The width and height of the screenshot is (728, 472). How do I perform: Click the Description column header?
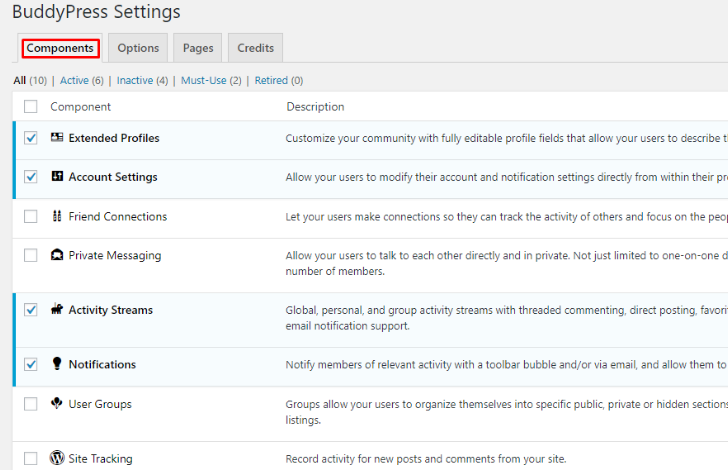315,106
